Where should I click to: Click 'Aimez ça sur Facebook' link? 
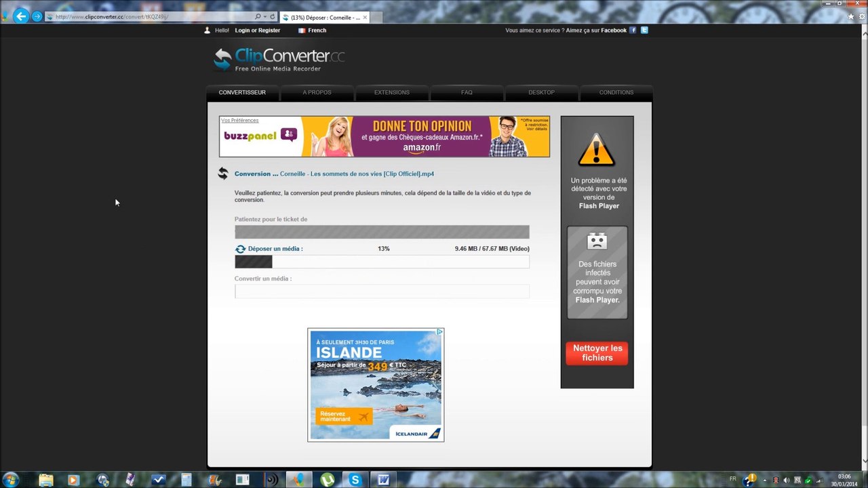pyautogui.click(x=596, y=30)
